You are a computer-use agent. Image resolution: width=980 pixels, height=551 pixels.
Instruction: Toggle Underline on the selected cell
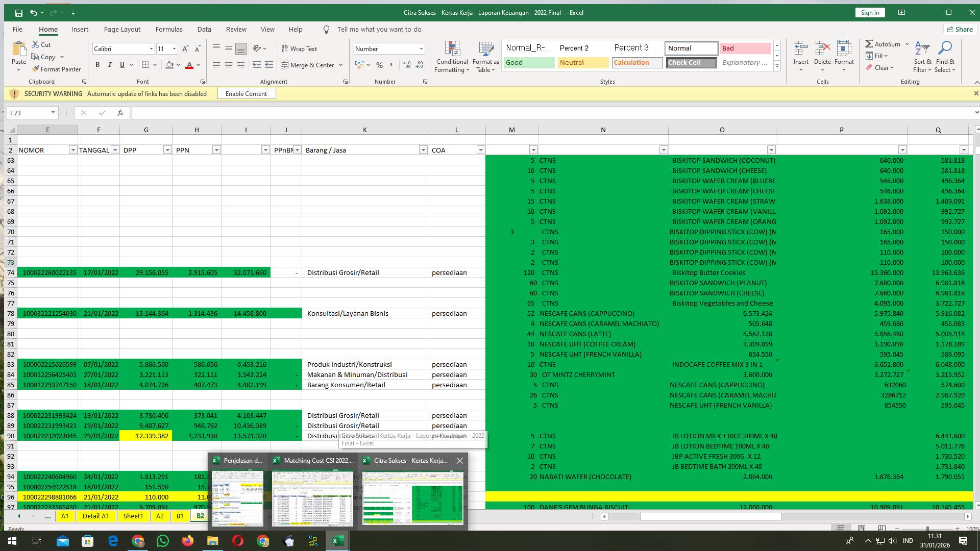click(121, 65)
